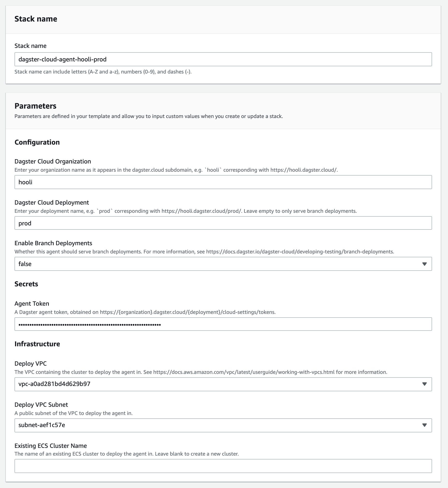Expand the Deploy VPC dropdown list

coord(223,384)
